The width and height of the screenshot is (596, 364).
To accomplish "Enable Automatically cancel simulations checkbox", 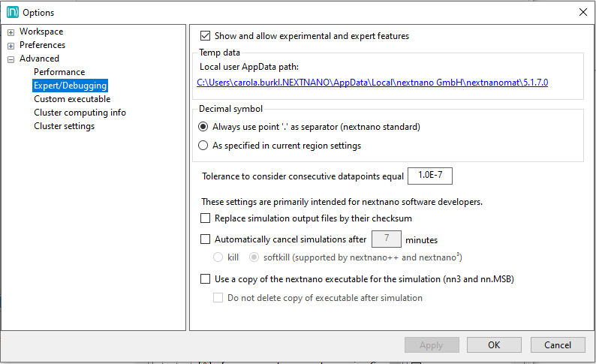I will pos(206,240).
